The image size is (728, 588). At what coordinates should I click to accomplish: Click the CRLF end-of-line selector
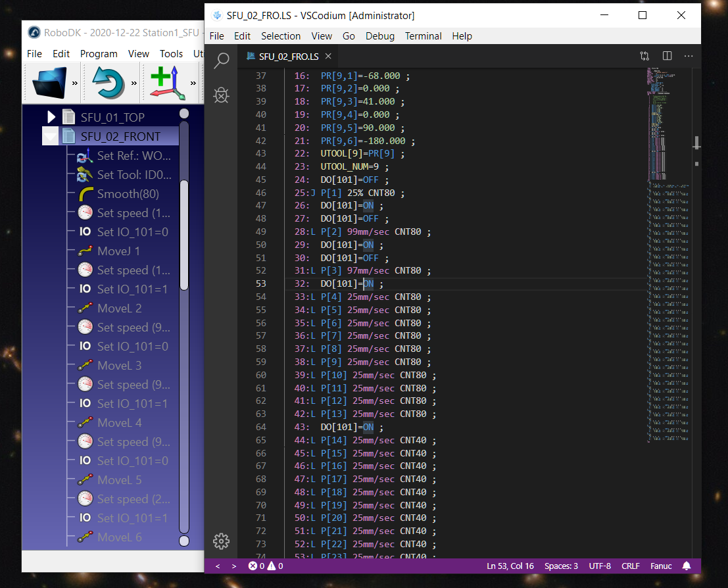(x=630, y=566)
